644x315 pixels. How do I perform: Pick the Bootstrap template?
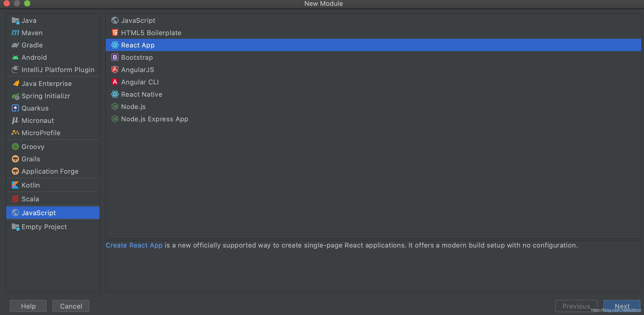click(373, 57)
